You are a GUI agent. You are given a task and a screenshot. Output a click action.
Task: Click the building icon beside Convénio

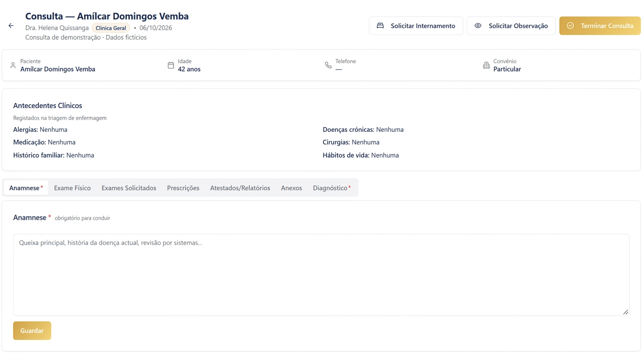click(x=486, y=65)
